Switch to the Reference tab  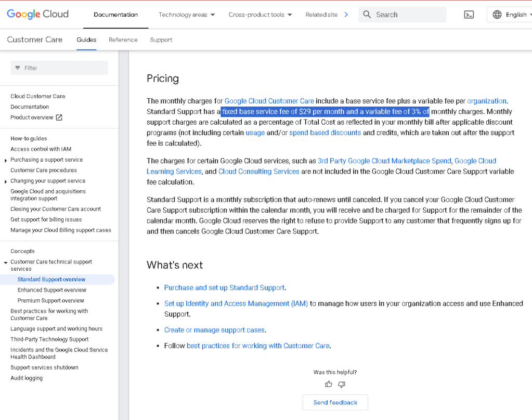(x=123, y=40)
